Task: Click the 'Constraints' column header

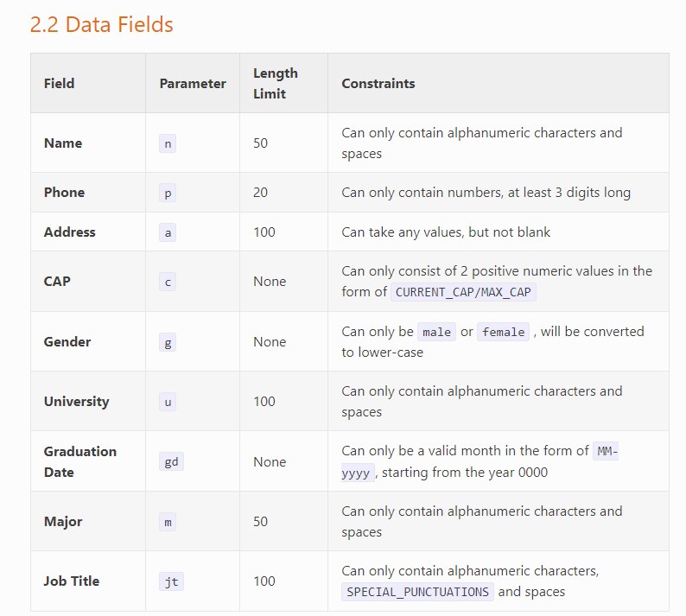Action: [x=378, y=84]
